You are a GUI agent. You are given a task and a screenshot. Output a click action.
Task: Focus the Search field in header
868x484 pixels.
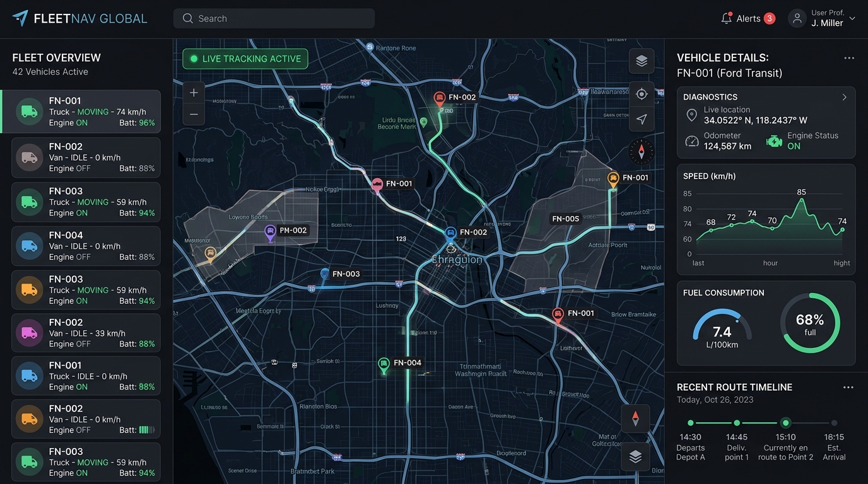click(x=274, y=18)
